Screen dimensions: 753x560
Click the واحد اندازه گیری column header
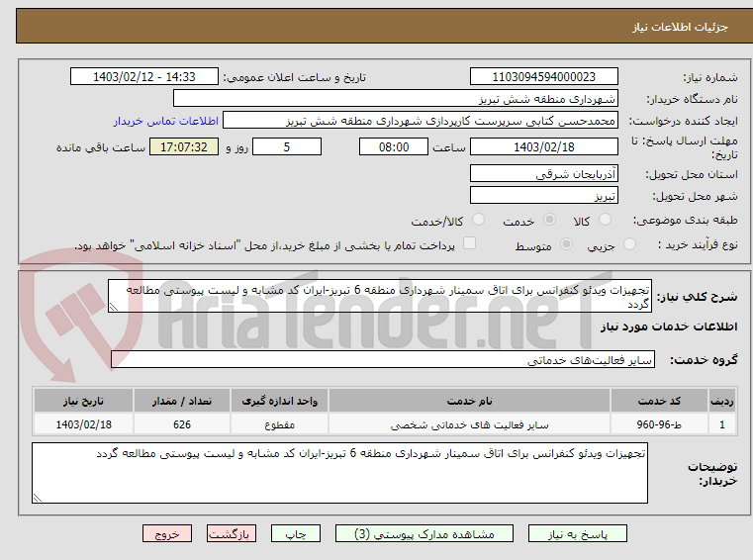coord(279,401)
